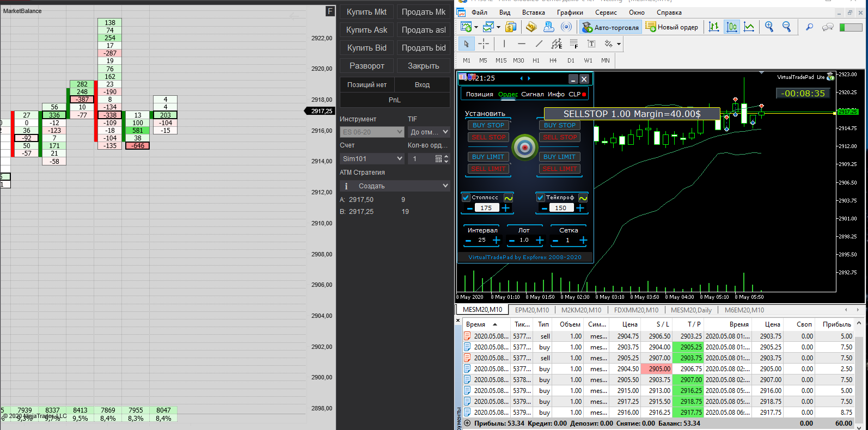Screen dimensions: 868x430
Task: Open the TIF До отм... dropdown
Action: click(429, 132)
